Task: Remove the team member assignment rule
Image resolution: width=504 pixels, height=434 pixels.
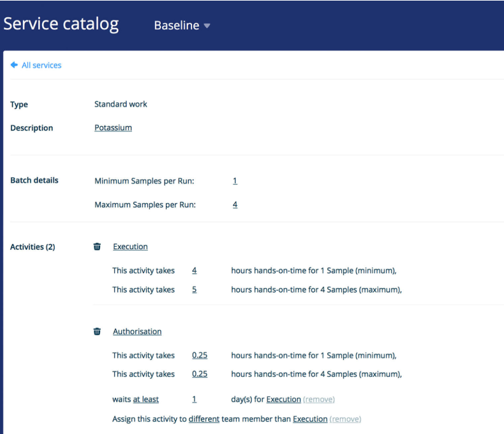Action: 345,419
